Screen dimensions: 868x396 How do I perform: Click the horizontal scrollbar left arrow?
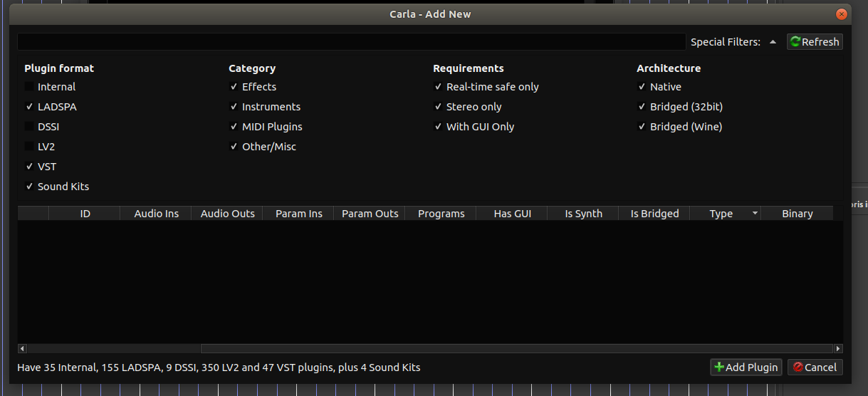tap(22, 349)
